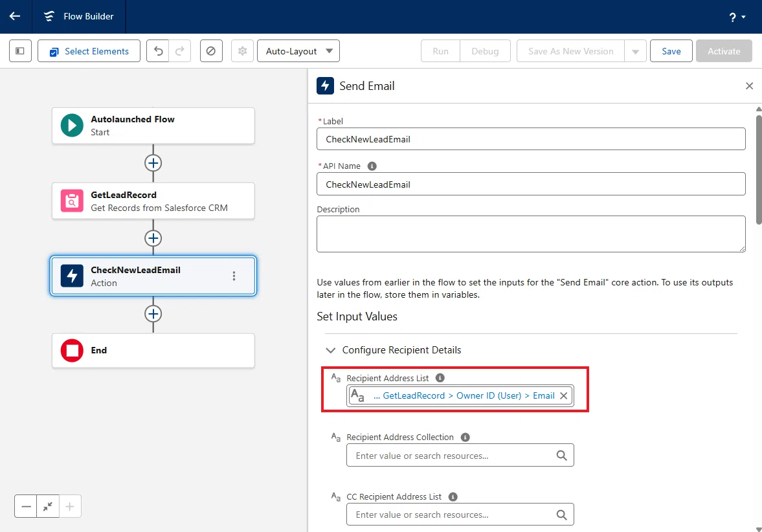The height and width of the screenshot is (532, 762).
Task: Click the CC Recipient Address List search icon
Action: click(561, 515)
